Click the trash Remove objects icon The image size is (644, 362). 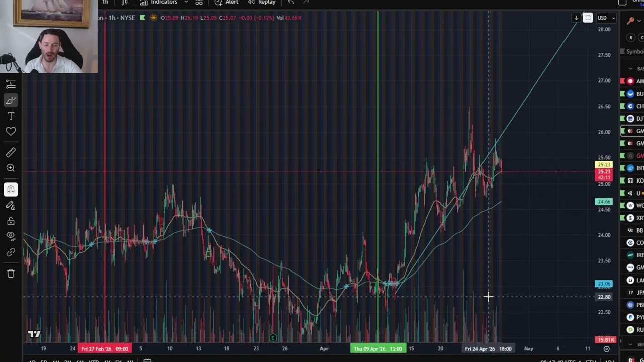click(x=11, y=274)
